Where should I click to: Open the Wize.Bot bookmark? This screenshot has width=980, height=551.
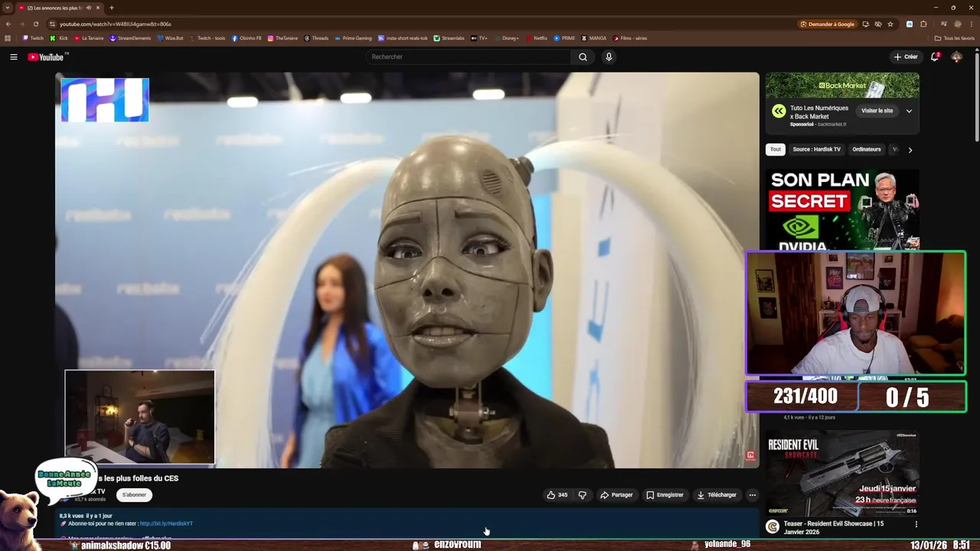point(170,38)
